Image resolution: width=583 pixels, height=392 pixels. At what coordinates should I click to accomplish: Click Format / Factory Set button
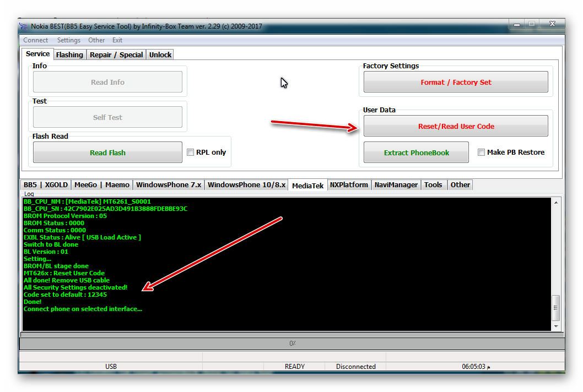456,82
